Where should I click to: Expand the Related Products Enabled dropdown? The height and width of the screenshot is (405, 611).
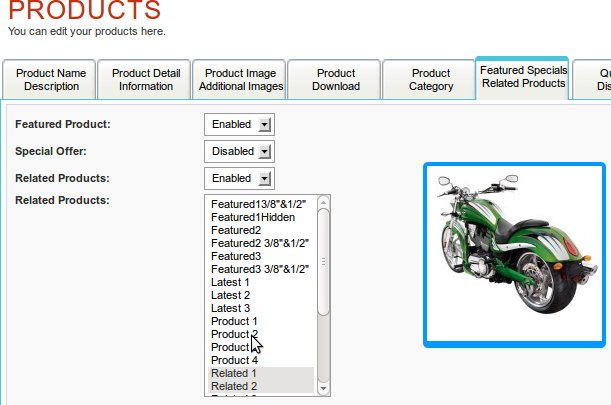239,178
